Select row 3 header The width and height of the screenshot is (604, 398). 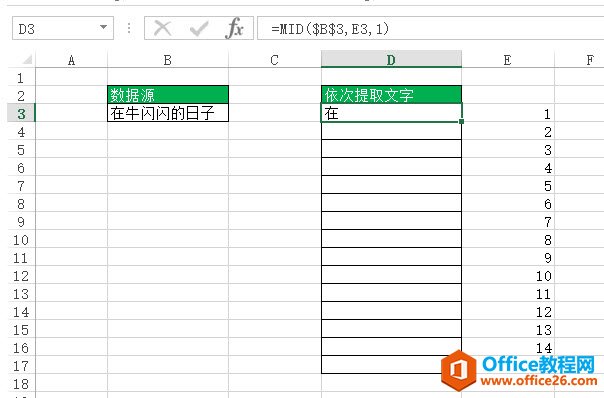(21, 113)
